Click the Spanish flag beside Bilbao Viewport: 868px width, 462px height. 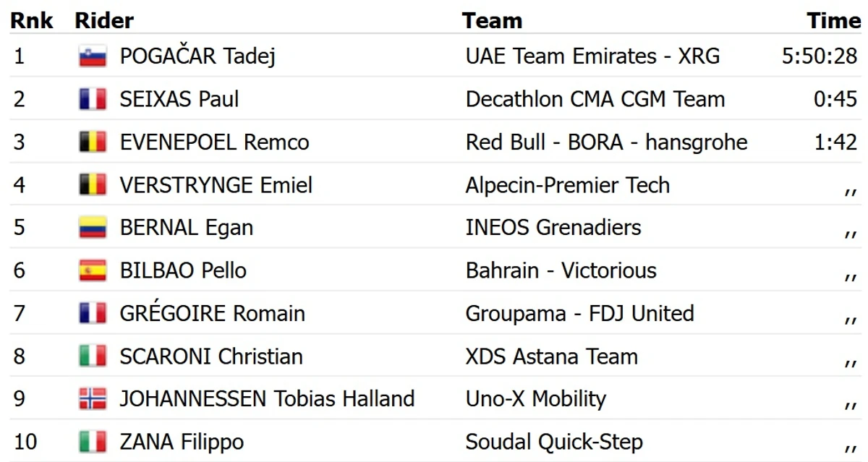point(93,270)
